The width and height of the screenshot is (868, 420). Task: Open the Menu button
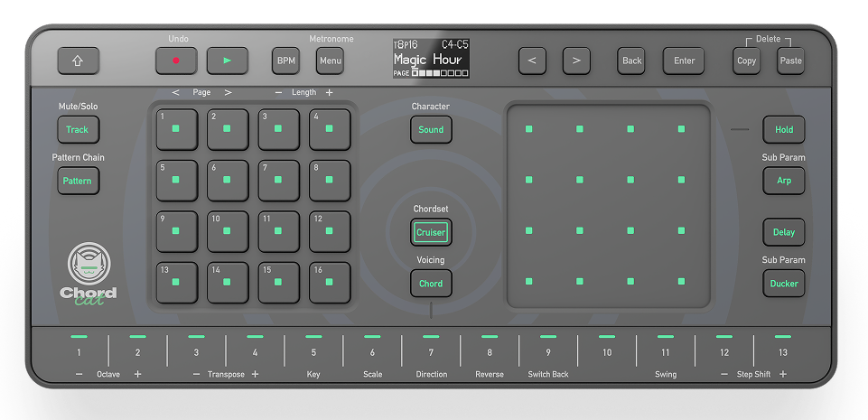330,61
